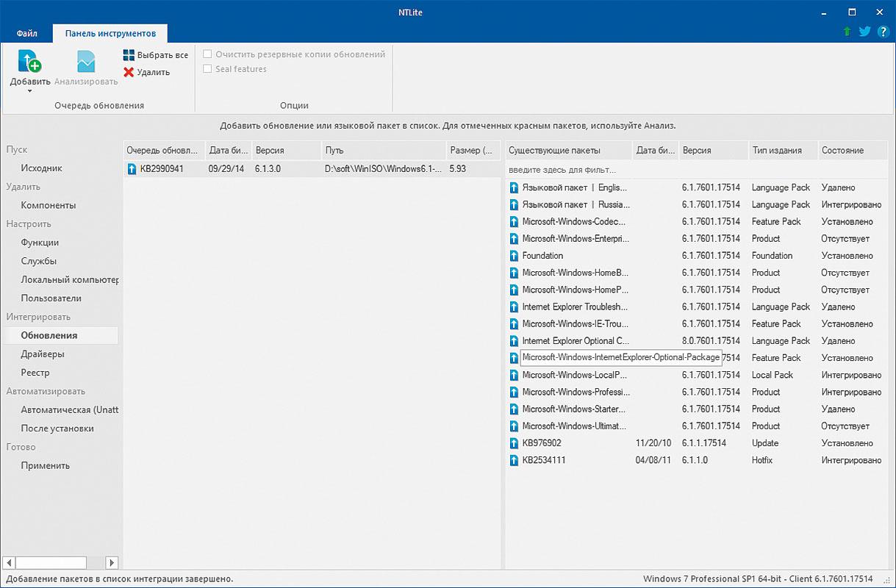This screenshot has width=896, height=588.
Task: Open Драйверы in the sidebar
Action: click(43, 354)
